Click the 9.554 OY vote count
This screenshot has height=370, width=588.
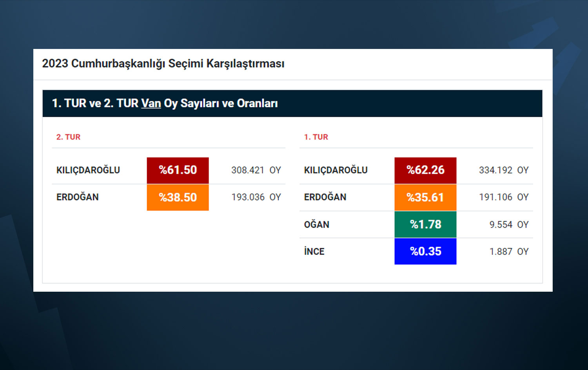tap(509, 225)
